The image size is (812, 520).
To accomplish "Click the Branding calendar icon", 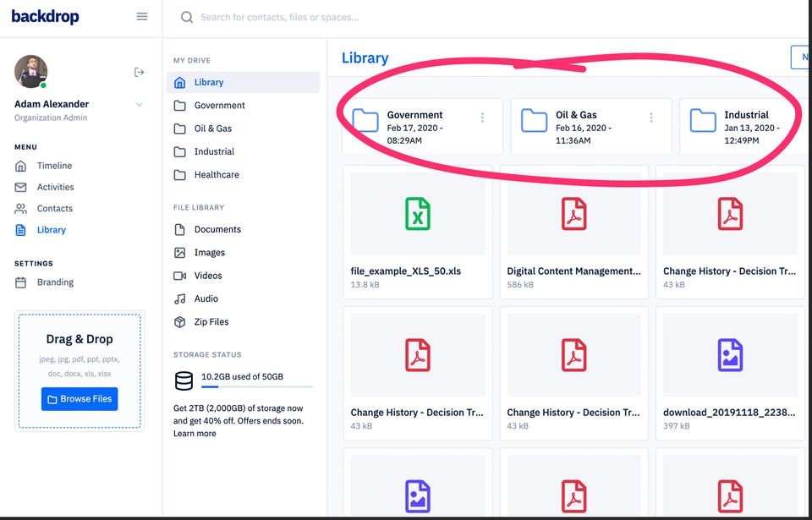I will tap(20, 282).
